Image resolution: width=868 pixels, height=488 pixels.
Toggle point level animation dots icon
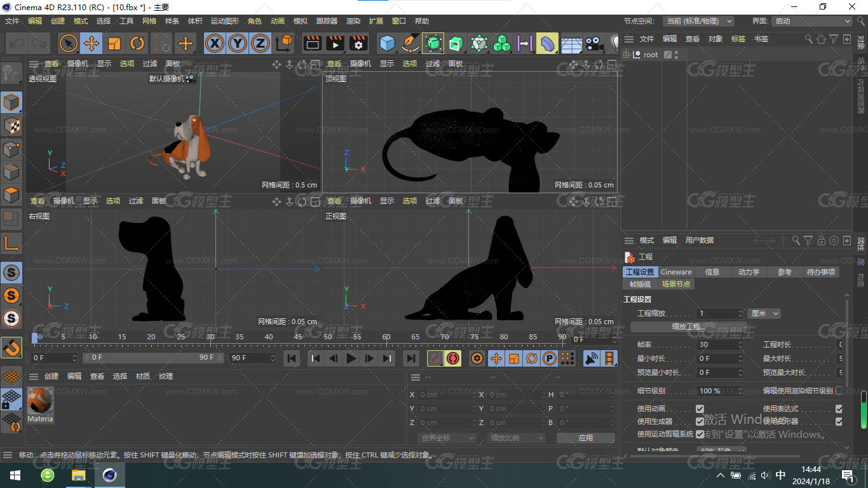567,358
